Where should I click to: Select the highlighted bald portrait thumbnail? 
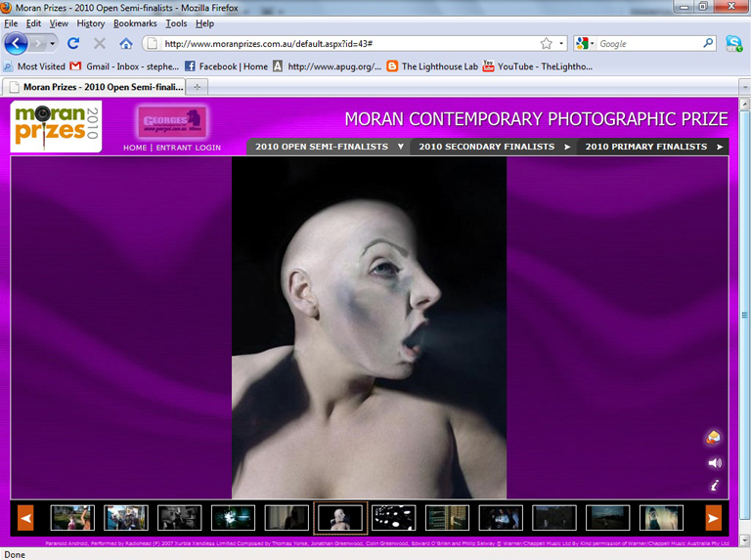pyautogui.click(x=340, y=518)
